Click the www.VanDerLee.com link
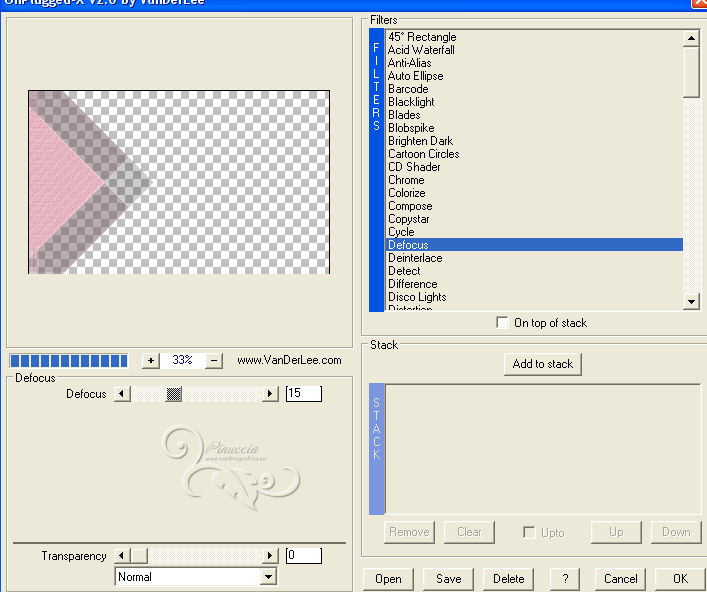Screen dimensions: 707x592 coord(289,360)
